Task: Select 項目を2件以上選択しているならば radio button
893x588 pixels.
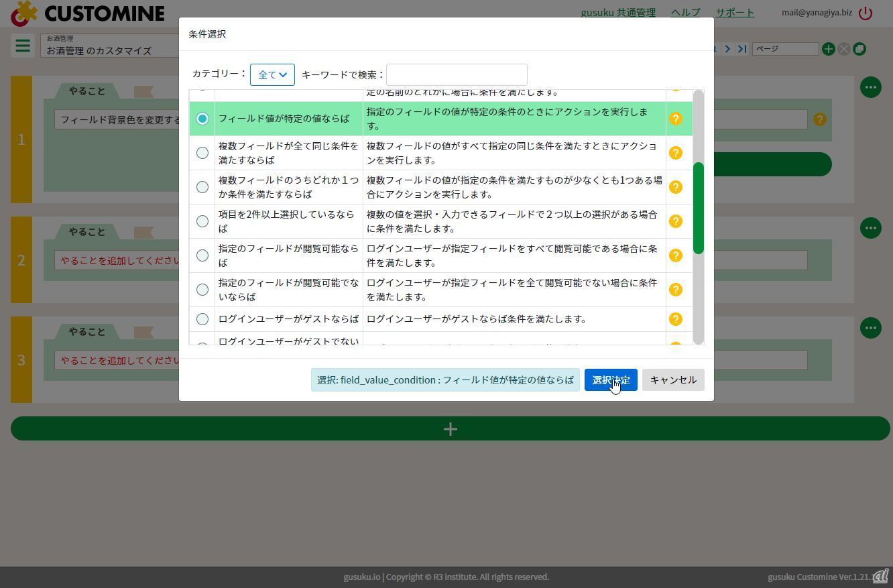Action: 202,221
